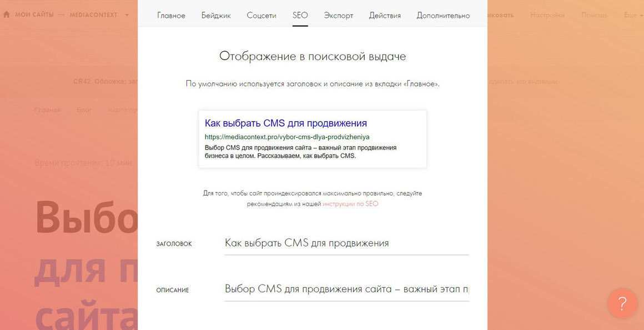Click the blue search preview title

click(286, 123)
